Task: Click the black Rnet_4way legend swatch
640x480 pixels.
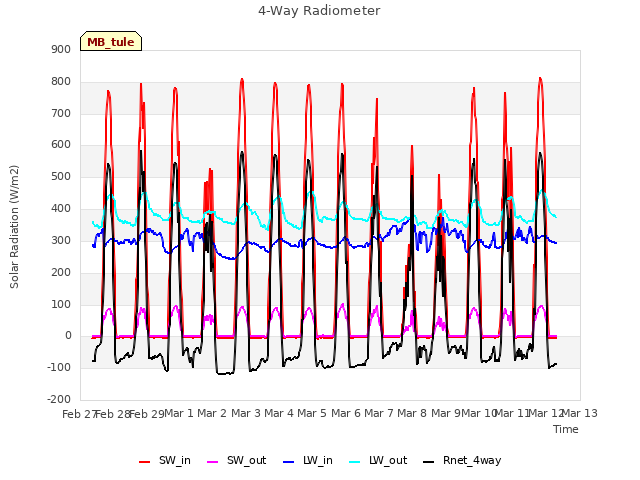Action: pyautogui.click(x=429, y=462)
